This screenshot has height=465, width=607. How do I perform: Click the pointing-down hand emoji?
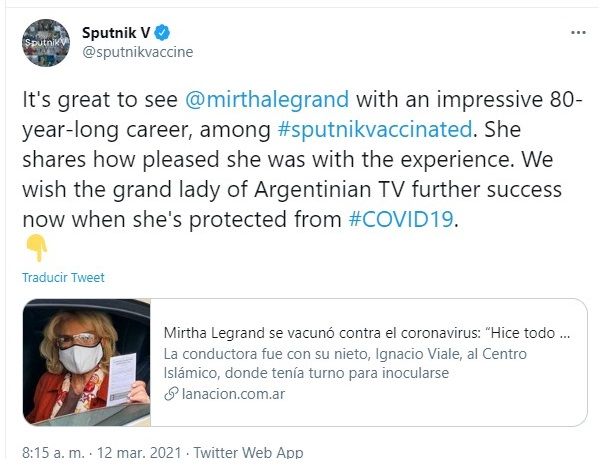coord(37,248)
